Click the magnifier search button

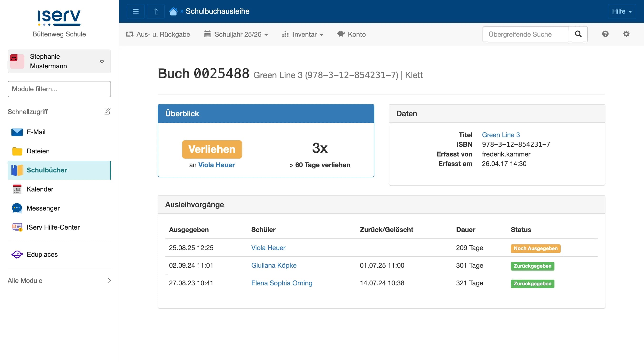point(578,34)
